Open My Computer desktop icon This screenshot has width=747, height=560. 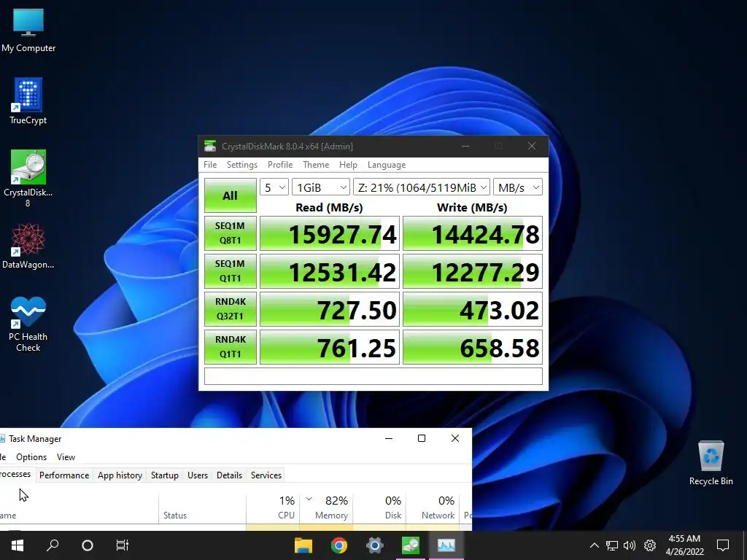pos(28,29)
